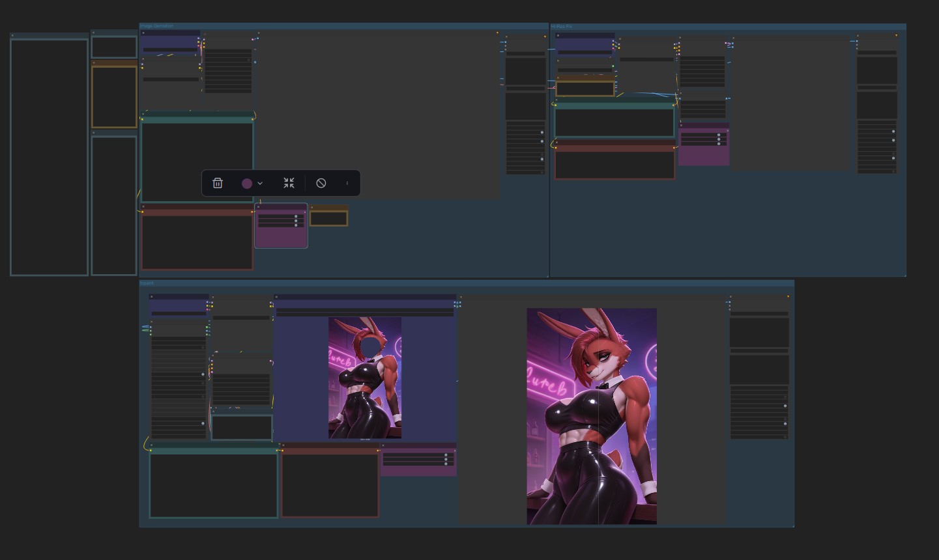This screenshot has width=939, height=560.
Task: Toggle the top switch in Hi-Res Fix purple node
Action: (x=719, y=135)
